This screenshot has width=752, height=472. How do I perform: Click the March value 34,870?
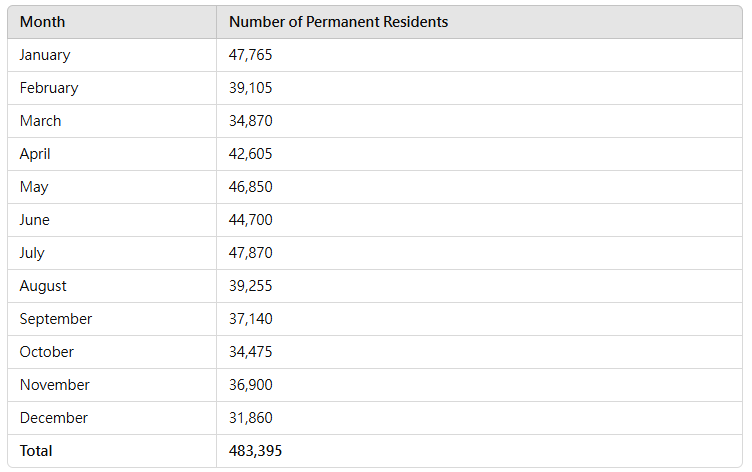pyautogui.click(x=250, y=121)
